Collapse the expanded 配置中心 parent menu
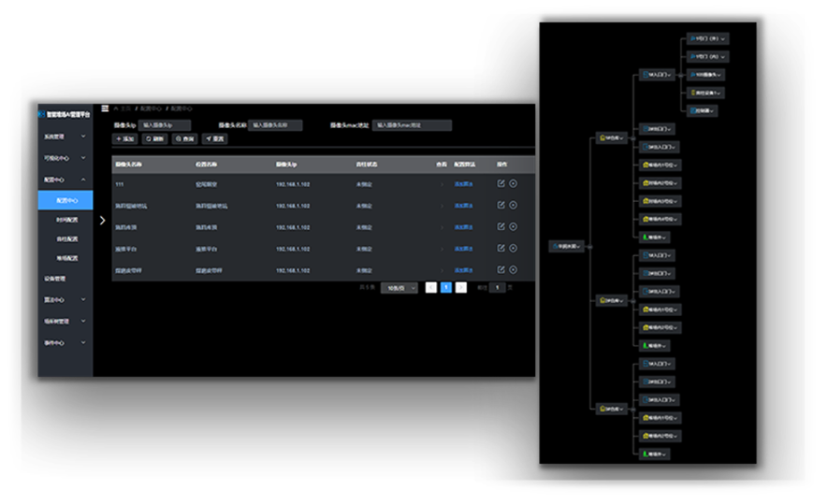The height and width of the screenshot is (504, 827). pyautogui.click(x=65, y=179)
